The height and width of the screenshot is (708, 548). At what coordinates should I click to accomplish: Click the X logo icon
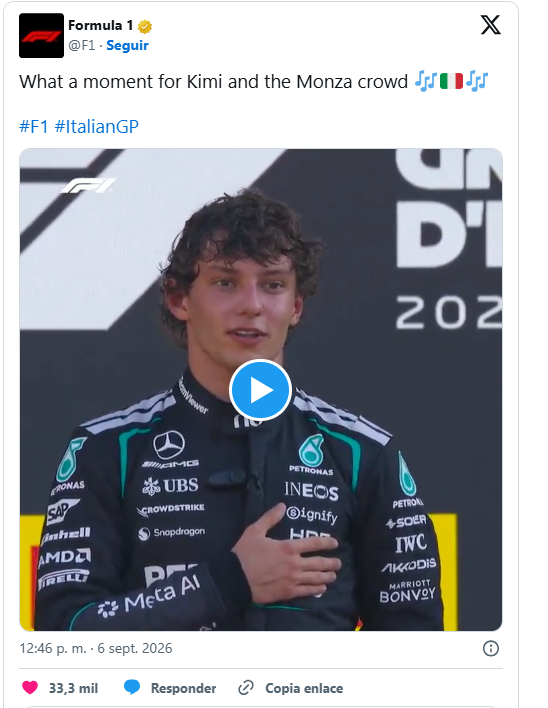pyautogui.click(x=490, y=25)
